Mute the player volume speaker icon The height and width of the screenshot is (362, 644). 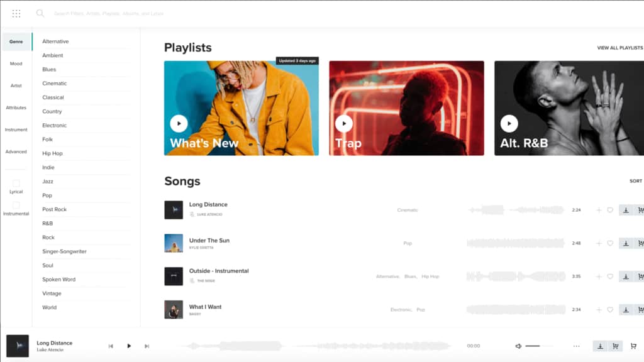[518, 346]
